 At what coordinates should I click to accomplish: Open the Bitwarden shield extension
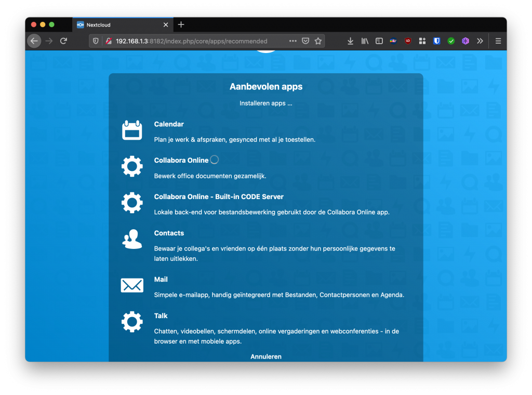point(436,41)
